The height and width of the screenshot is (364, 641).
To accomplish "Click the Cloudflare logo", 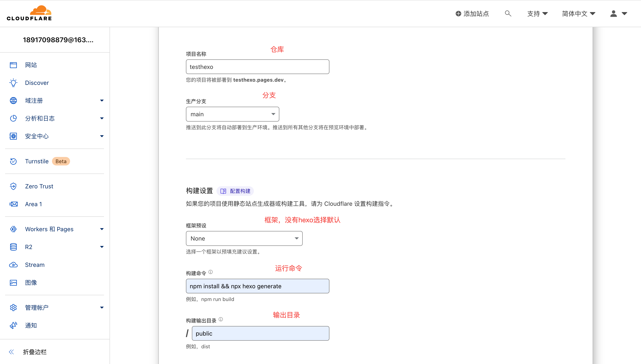I will (x=29, y=13).
